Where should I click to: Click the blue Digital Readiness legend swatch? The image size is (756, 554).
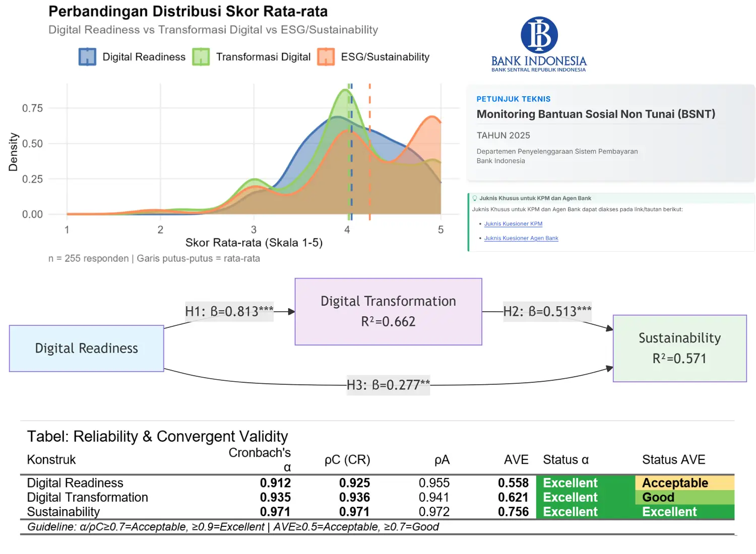87,57
